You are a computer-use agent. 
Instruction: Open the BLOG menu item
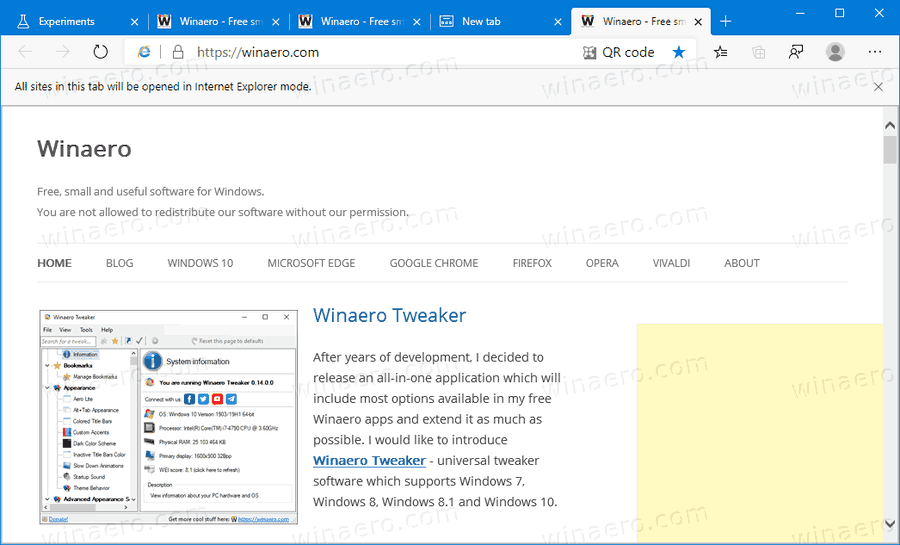pyautogui.click(x=119, y=263)
